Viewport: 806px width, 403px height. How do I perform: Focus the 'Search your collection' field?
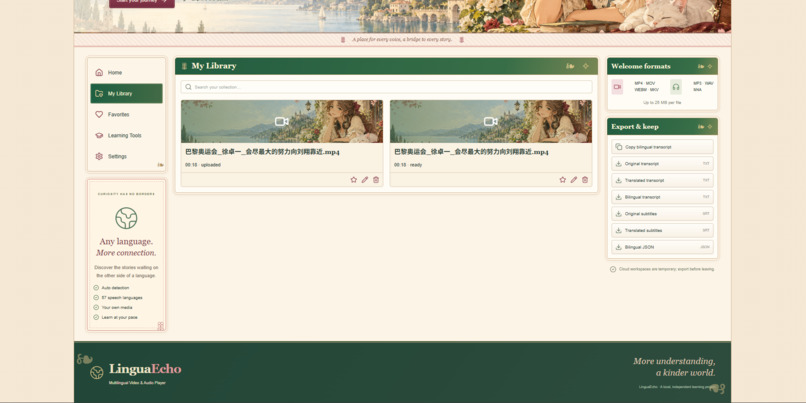386,87
